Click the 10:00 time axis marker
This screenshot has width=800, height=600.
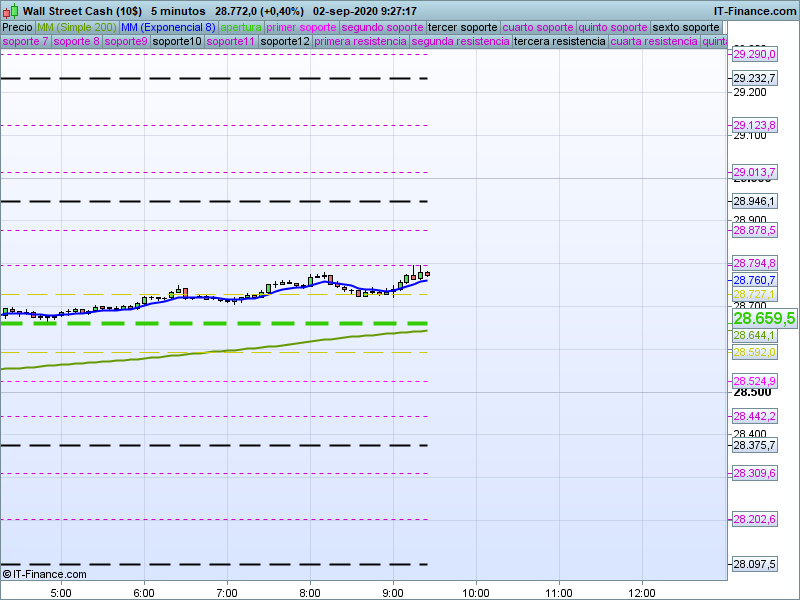coord(476,590)
